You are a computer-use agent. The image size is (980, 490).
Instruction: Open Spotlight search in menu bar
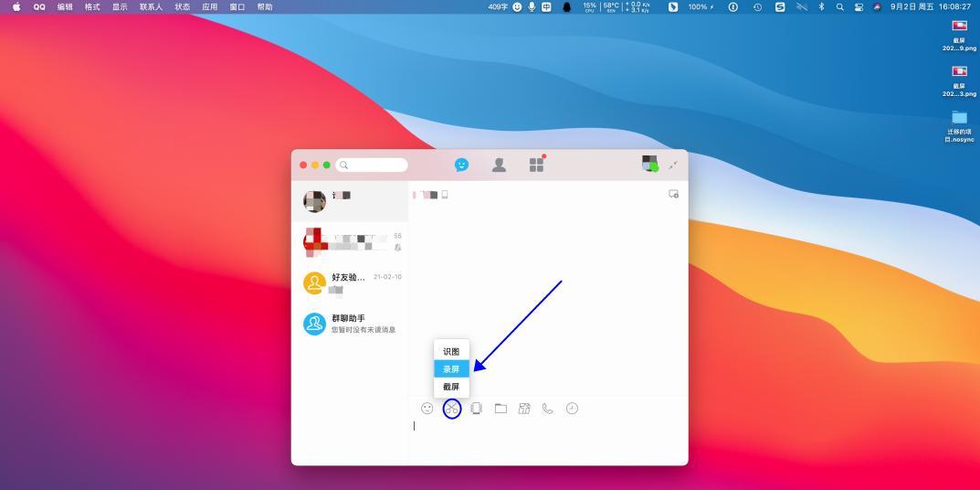click(x=840, y=7)
